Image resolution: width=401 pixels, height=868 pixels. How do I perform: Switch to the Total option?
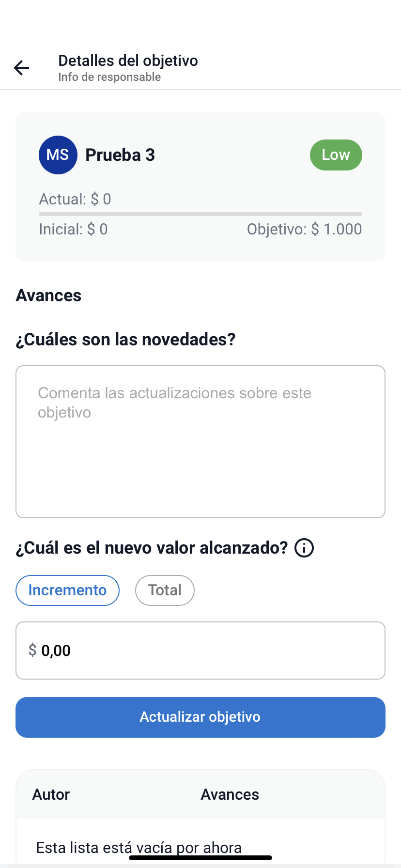[165, 590]
